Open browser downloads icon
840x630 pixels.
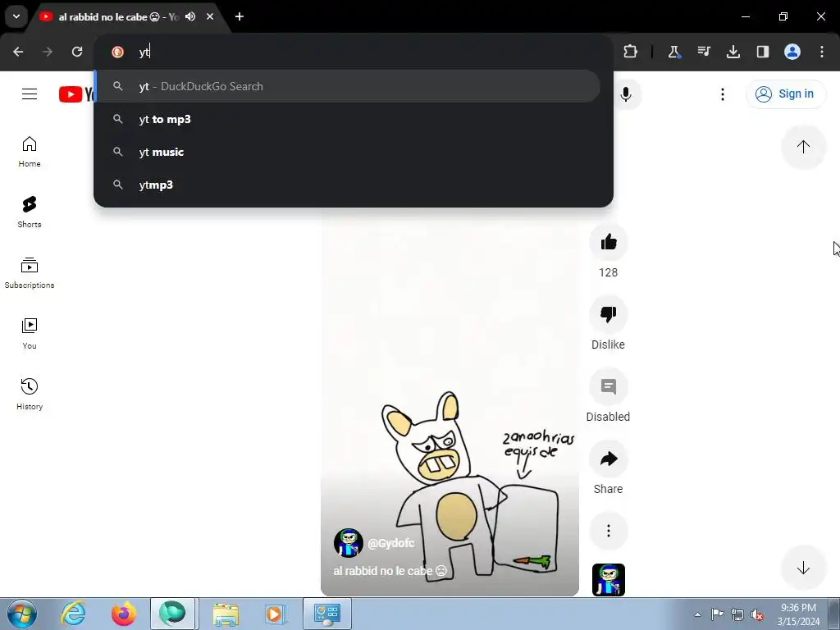click(733, 52)
